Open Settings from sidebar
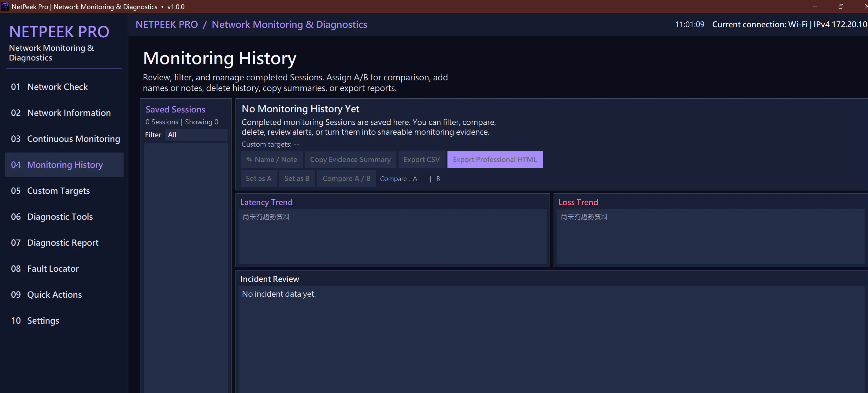Image resolution: width=868 pixels, height=393 pixels. click(x=64, y=320)
